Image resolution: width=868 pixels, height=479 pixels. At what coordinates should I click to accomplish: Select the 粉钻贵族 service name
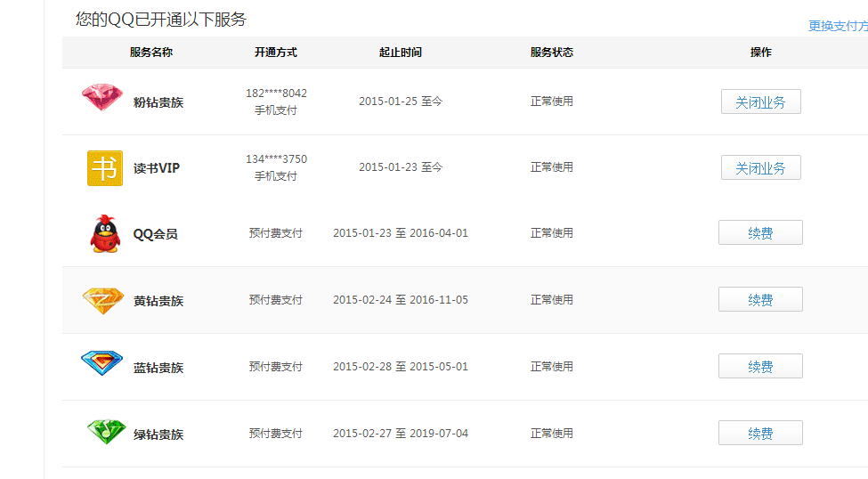158,102
